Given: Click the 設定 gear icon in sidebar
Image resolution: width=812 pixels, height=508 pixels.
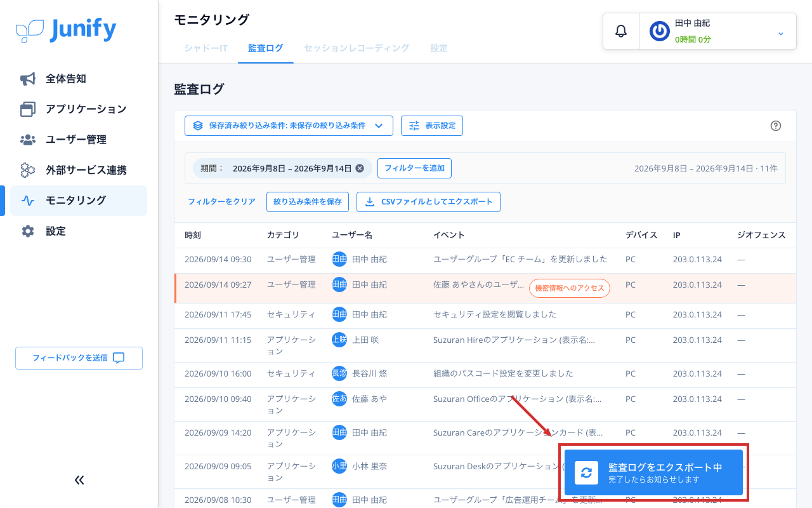Looking at the screenshot, I should (28, 231).
